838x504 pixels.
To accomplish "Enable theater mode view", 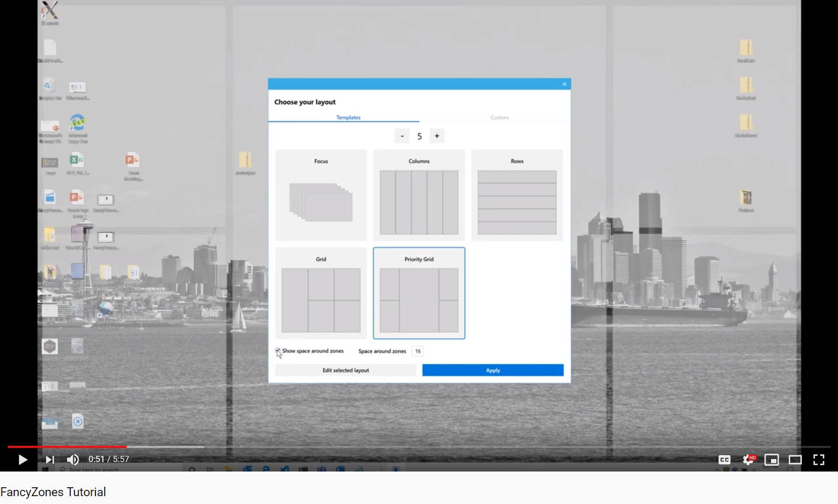I will (x=795, y=459).
